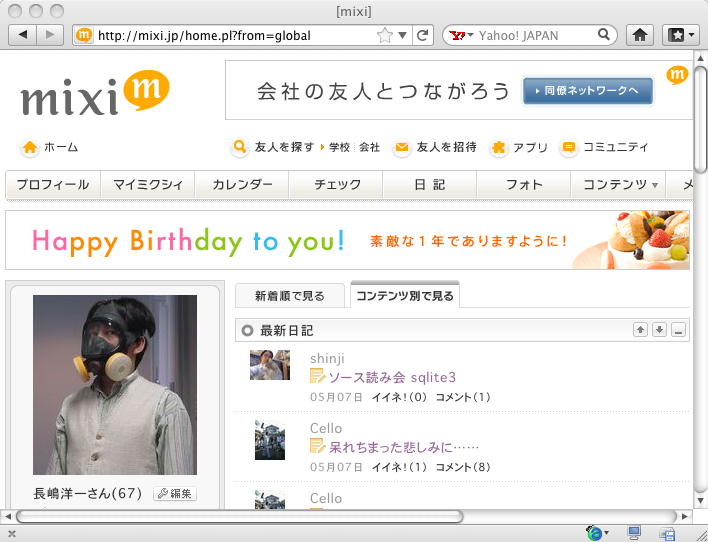The height and width of the screenshot is (542, 708).
Task: Open browser home page button
Action: [x=639, y=35]
